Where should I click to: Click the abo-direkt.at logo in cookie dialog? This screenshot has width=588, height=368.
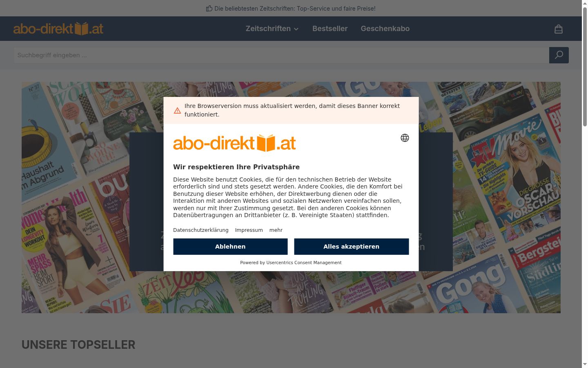(234, 143)
